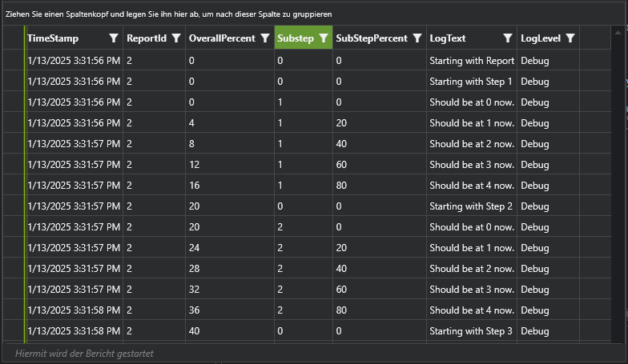Open the LogLevel column filter
Screen dimensions: 628x364
[570, 38]
